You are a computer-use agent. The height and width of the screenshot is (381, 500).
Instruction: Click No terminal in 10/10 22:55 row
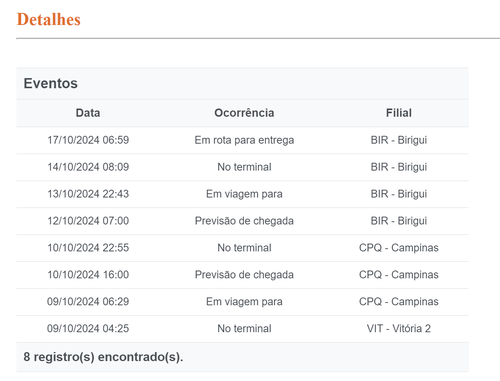244,248
